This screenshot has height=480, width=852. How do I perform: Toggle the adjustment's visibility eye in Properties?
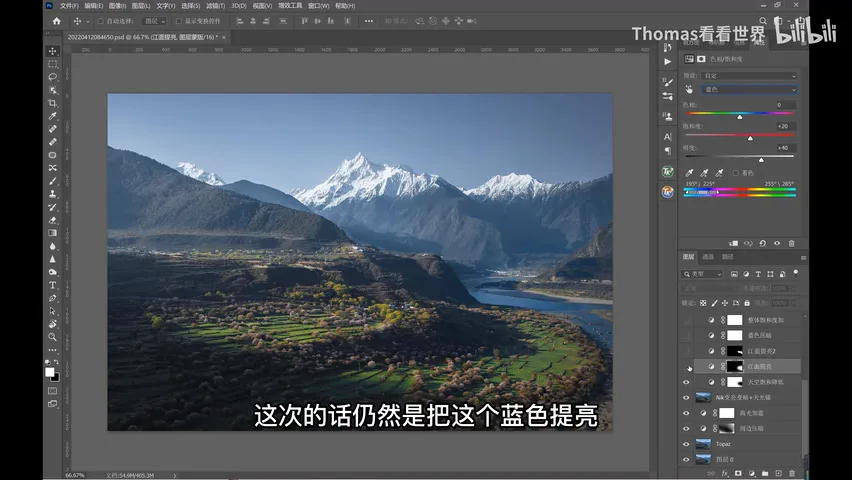pyautogui.click(x=777, y=244)
